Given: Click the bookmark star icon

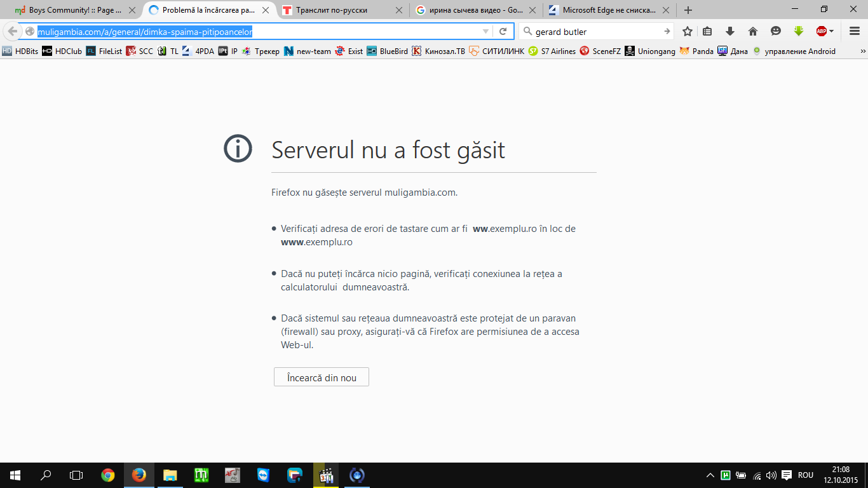Looking at the screenshot, I should [x=687, y=31].
